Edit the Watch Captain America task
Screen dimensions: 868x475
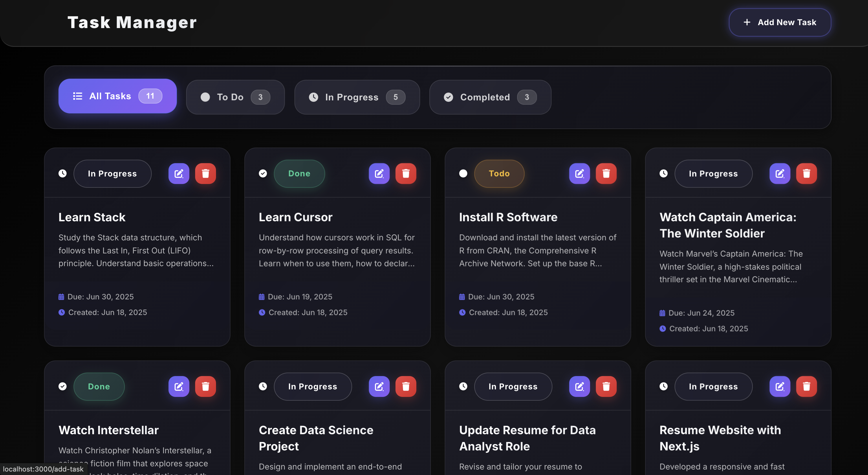pos(780,174)
